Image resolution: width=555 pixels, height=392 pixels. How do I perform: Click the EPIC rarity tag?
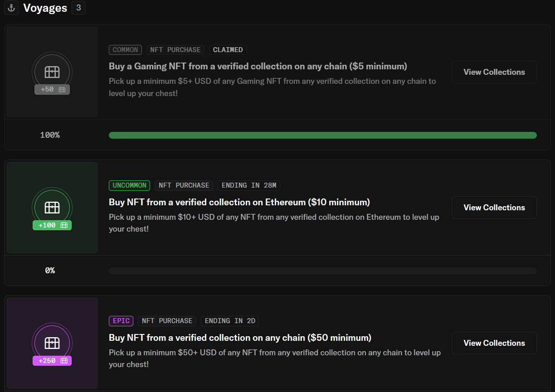[x=121, y=321]
